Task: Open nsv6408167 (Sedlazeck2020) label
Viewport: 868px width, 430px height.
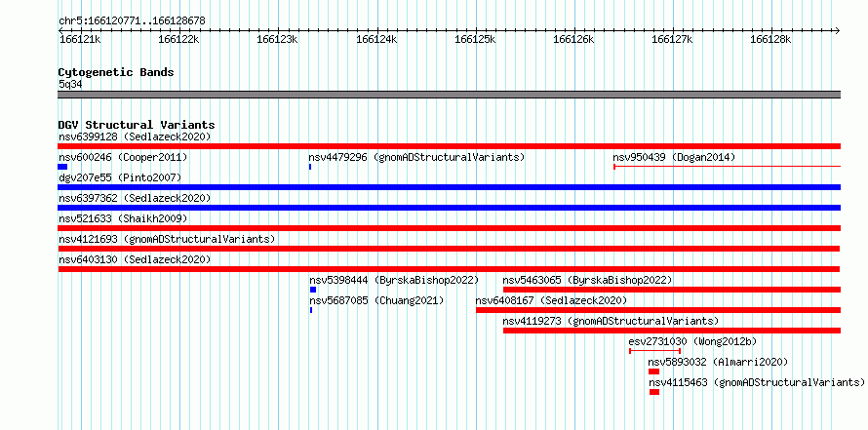Action: [551, 300]
